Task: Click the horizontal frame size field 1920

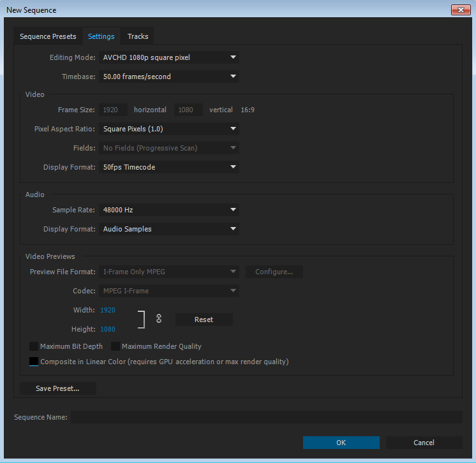Action: click(113, 110)
